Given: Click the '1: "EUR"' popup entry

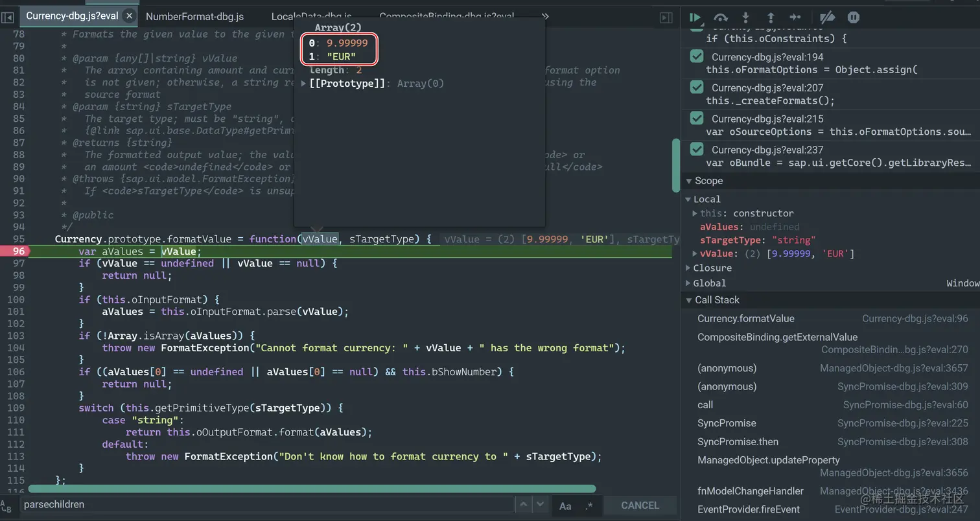Looking at the screenshot, I should (x=332, y=57).
